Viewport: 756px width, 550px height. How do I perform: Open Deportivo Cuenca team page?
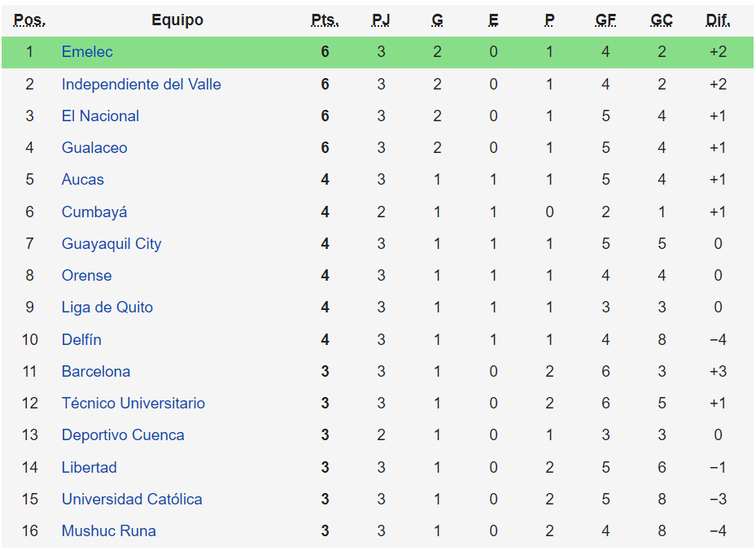point(123,435)
